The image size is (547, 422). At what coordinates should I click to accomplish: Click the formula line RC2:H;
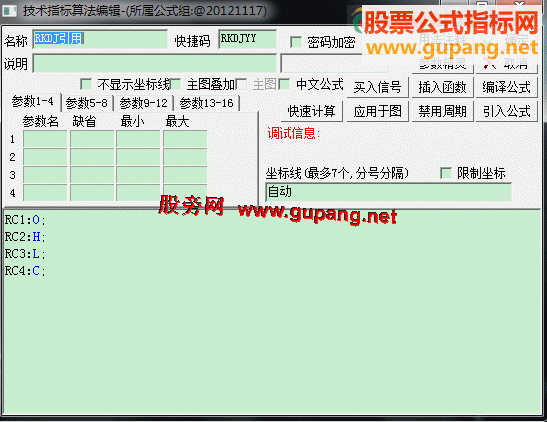click(x=25, y=237)
